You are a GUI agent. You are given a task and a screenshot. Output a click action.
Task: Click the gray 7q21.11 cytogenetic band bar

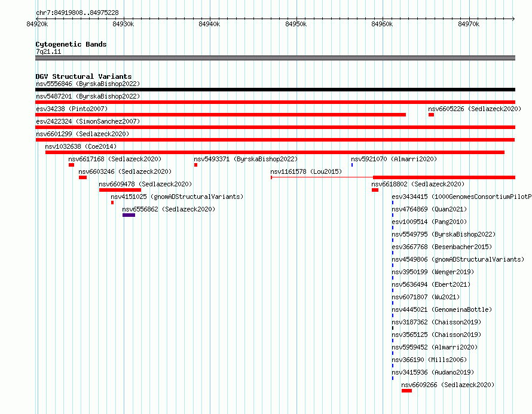275,58
